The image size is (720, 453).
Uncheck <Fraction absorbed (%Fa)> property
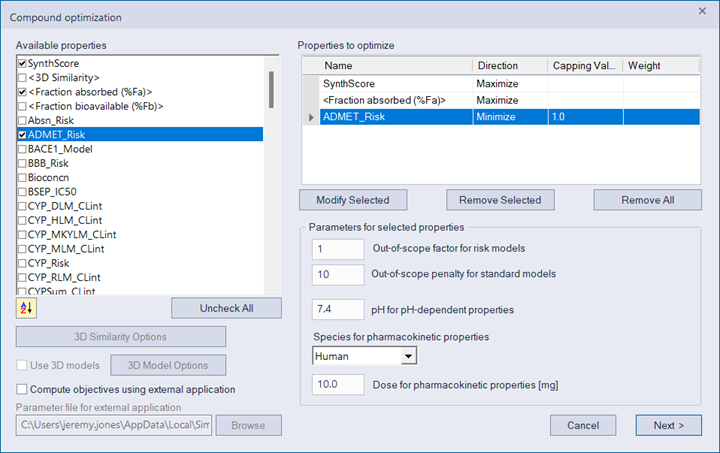22,92
